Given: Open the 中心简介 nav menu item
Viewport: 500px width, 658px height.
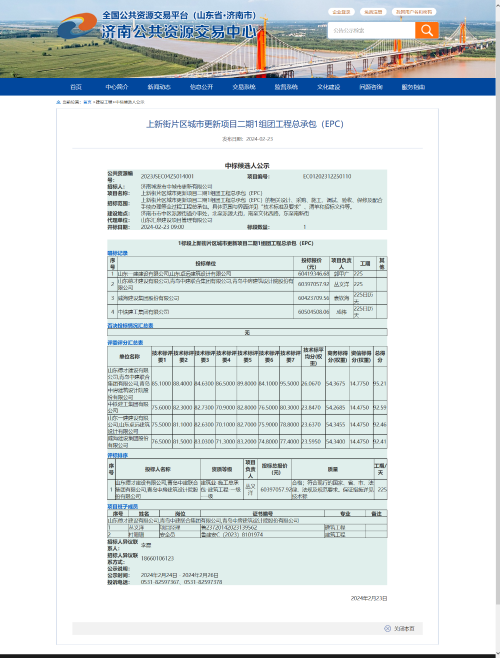Looking at the screenshot, I should click(117, 87).
